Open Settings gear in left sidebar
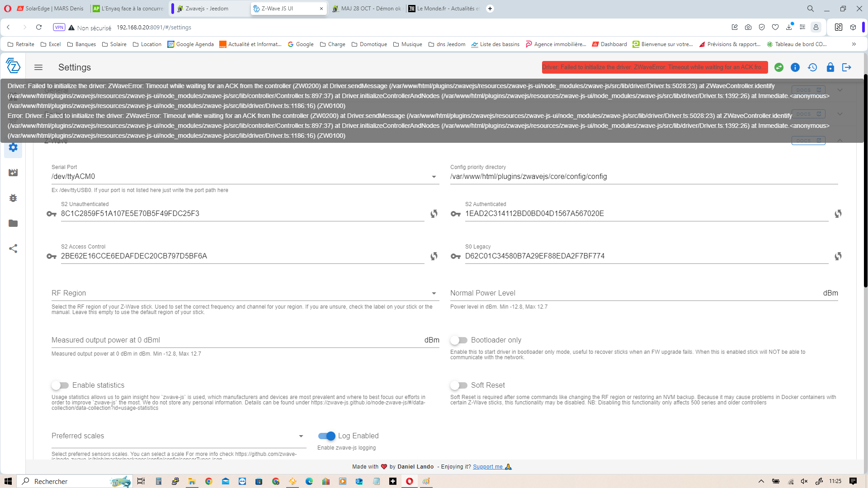The width and height of the screenshot is (868, 488). (x=13, y=147)
